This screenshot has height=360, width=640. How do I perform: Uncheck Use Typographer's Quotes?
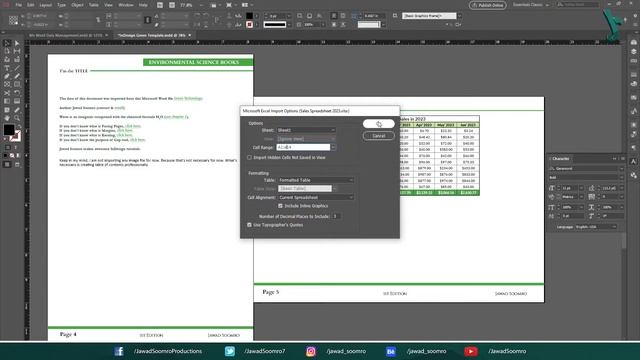pyautogui.click(x=249, y=225)
